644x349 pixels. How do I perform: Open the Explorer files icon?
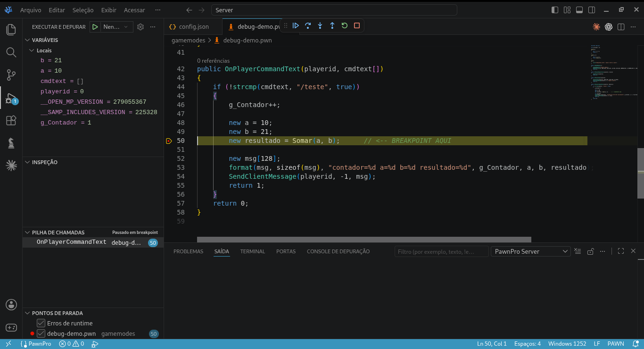click(11, 29)
